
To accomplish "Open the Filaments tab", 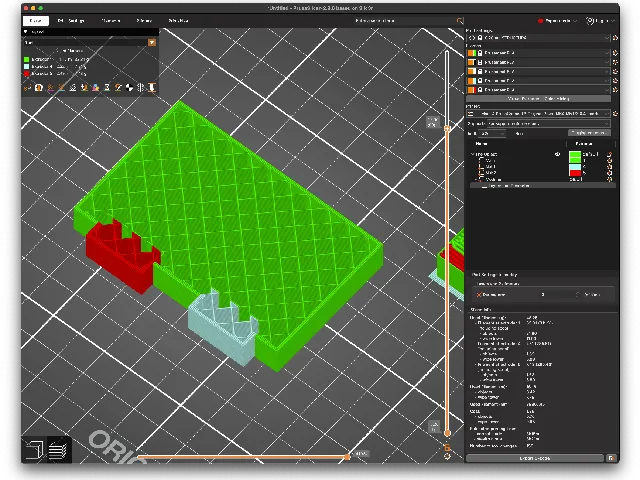I will tap(111, 21).
